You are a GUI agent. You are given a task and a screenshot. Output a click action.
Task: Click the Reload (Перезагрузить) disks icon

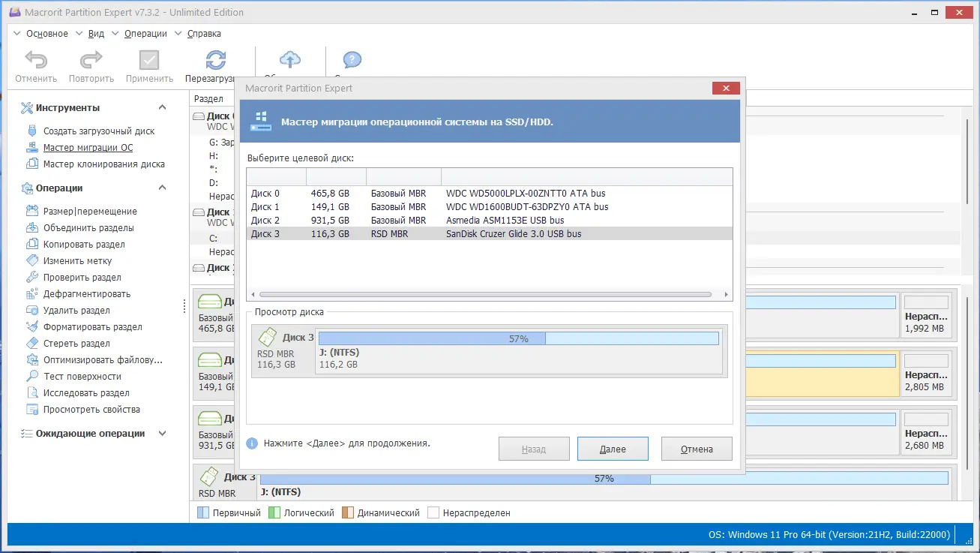click(x=216, y=60)
